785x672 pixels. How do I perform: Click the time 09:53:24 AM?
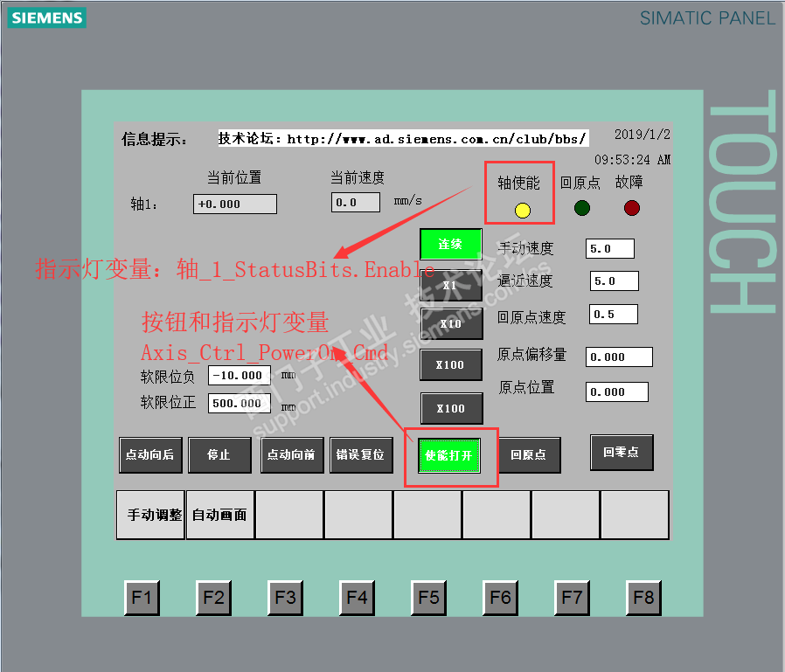pos(632,160)
